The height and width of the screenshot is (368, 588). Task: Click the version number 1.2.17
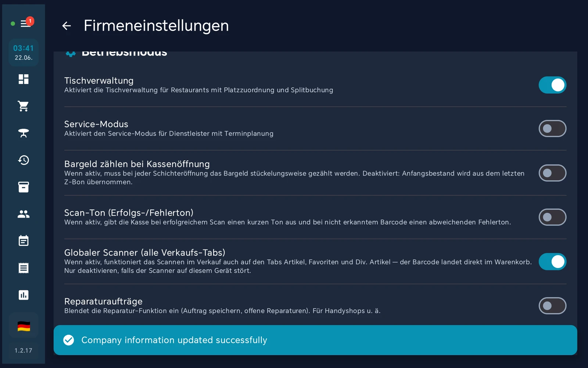(24, 350)
